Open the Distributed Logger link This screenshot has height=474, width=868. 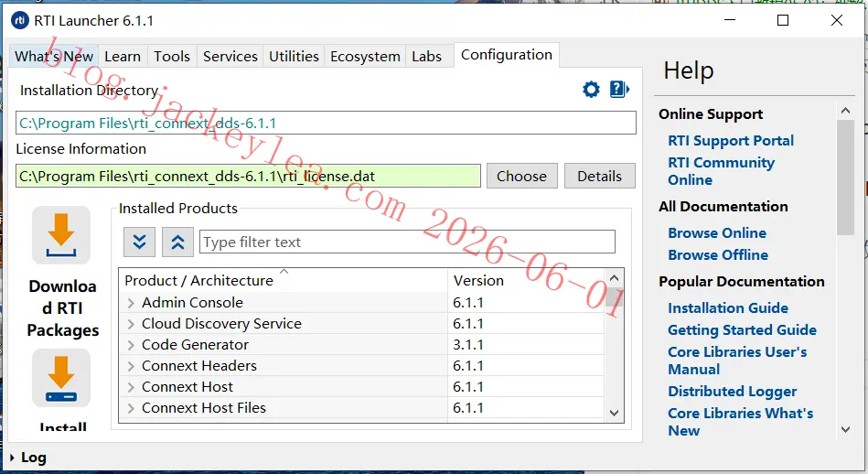click(x=732, y=392)
